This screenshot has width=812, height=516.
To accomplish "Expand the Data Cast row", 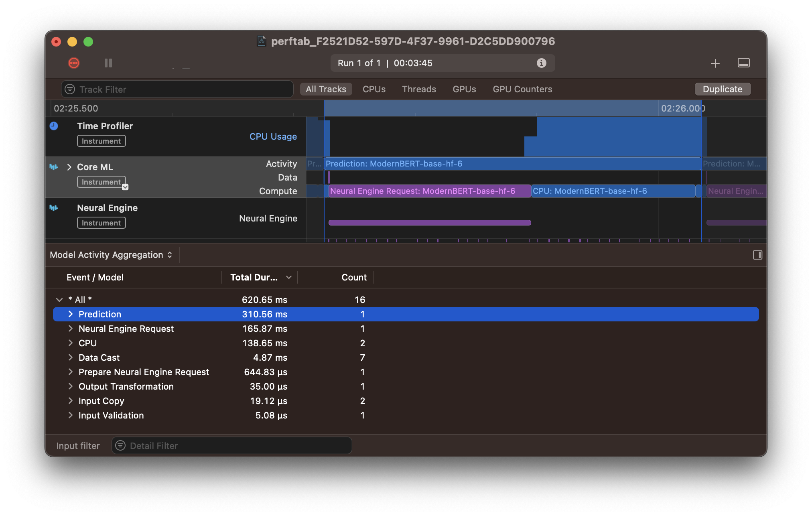I will pyautogui.click(x=71, y=358).
